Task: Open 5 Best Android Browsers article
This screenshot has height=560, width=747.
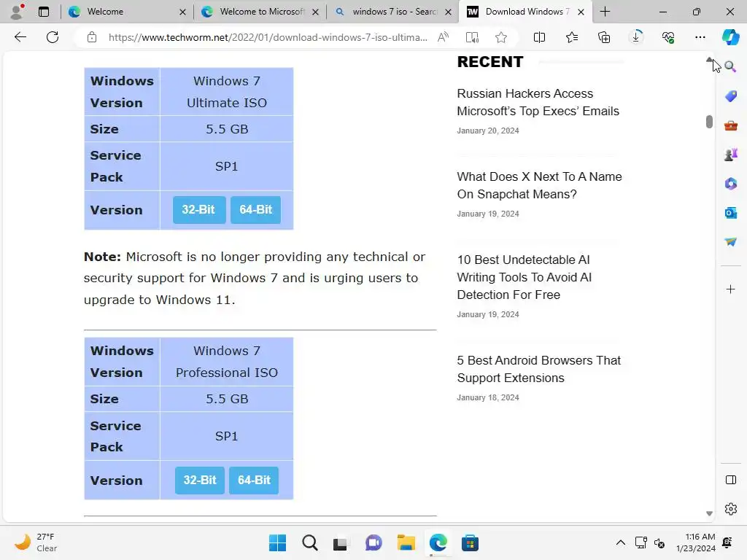Action: 539,369
